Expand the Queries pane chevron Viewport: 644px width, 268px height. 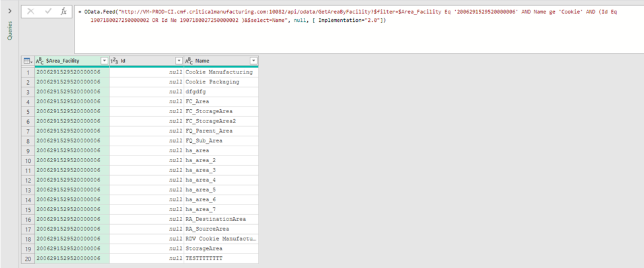(x=10, y=11)
